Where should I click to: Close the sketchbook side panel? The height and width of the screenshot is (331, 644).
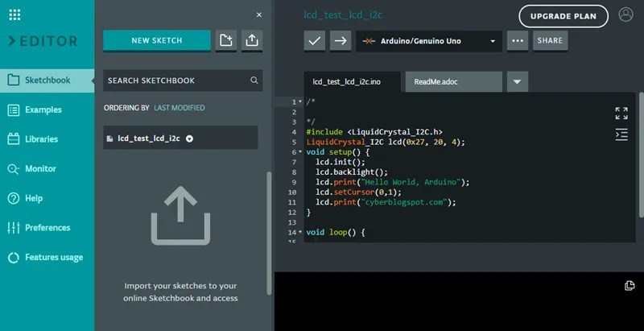pyautogui.click(x=258, y=14)
